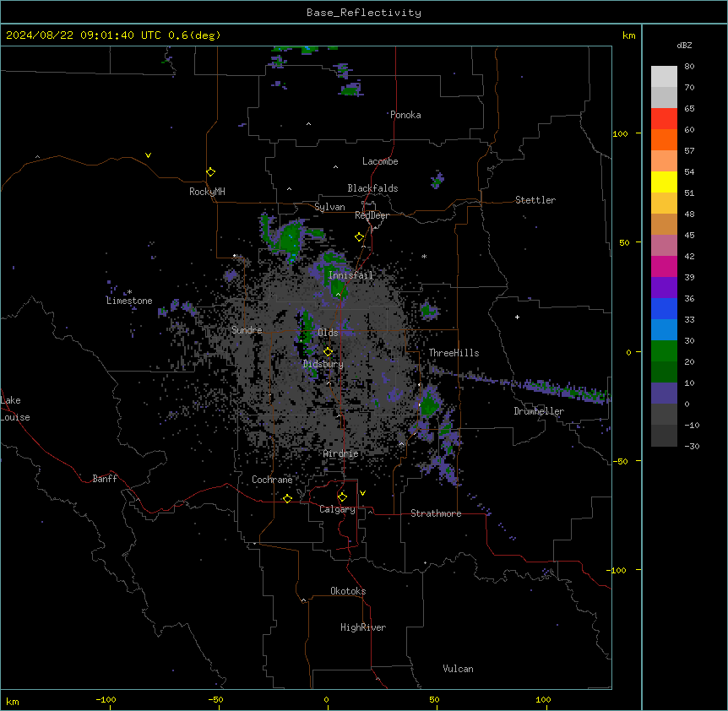Viewport: 728px width, 711px height.
Task: Click the HighRiver label
Action: [363, 627]
